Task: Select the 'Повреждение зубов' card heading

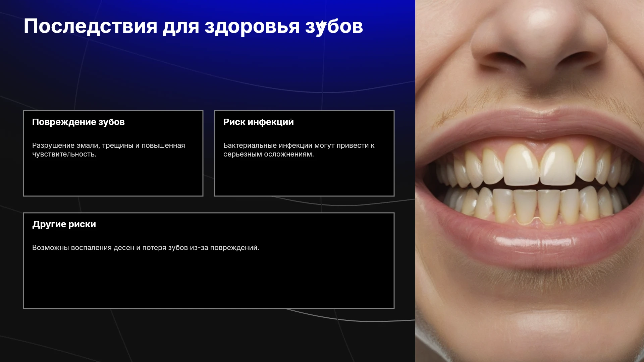Action: coord(78,122)
